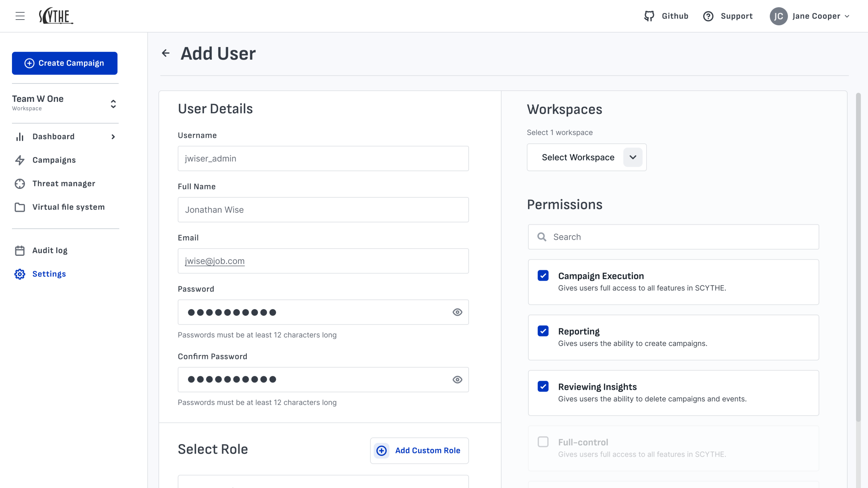The width and height of the screenshot is (868, 488).
Task: Click the Github cat icon
Action: coord(649,16)
